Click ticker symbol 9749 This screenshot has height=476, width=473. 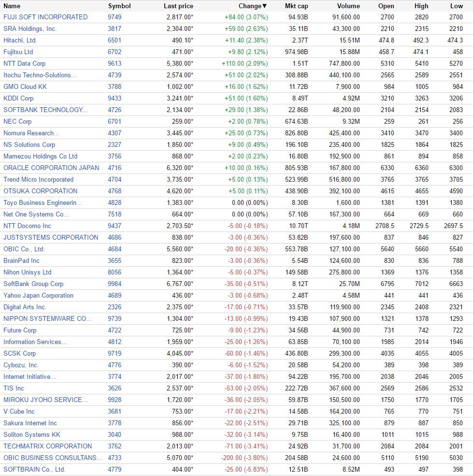point(115,17)
